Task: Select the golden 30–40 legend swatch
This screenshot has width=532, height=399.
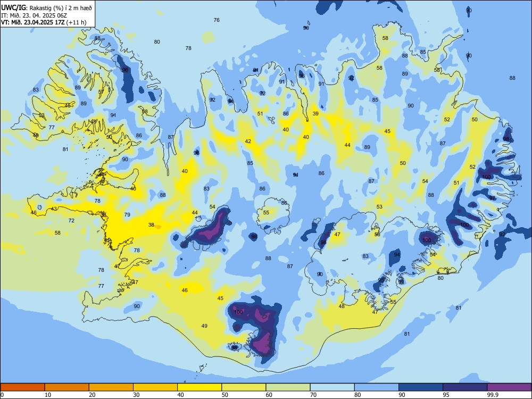Action: click(x=155, y=387)
